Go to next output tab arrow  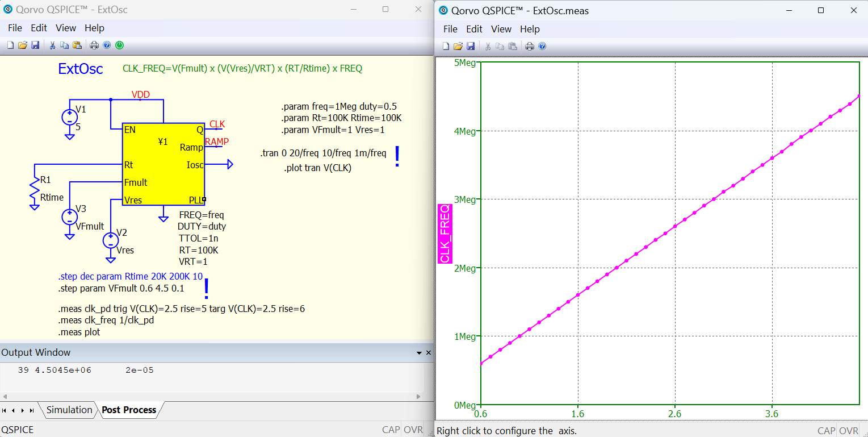tap(23, 410)
